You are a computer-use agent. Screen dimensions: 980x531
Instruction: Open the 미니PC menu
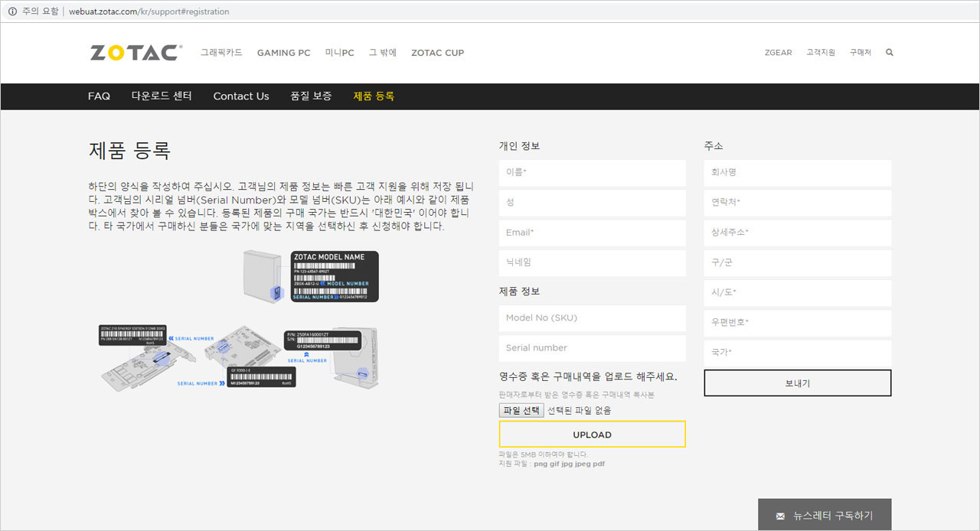340,53
